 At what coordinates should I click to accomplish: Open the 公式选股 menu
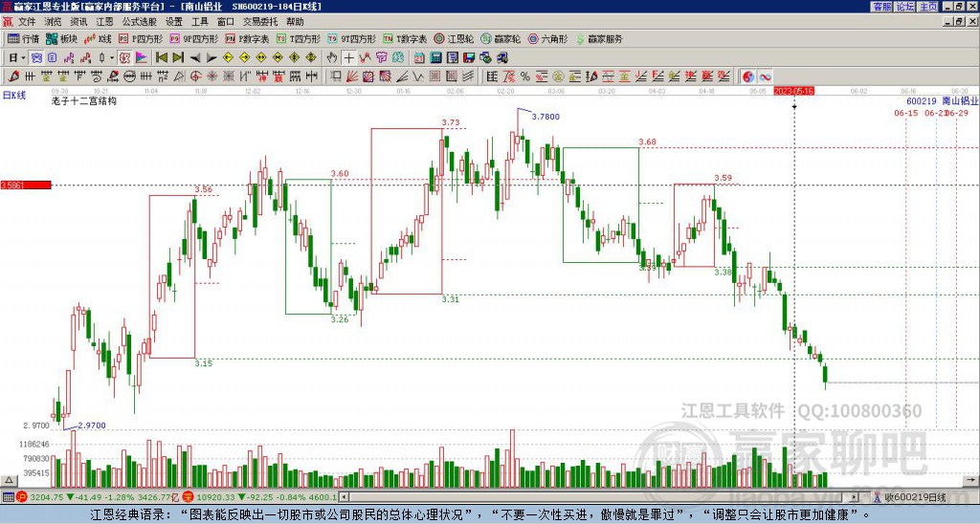(139, 22)
